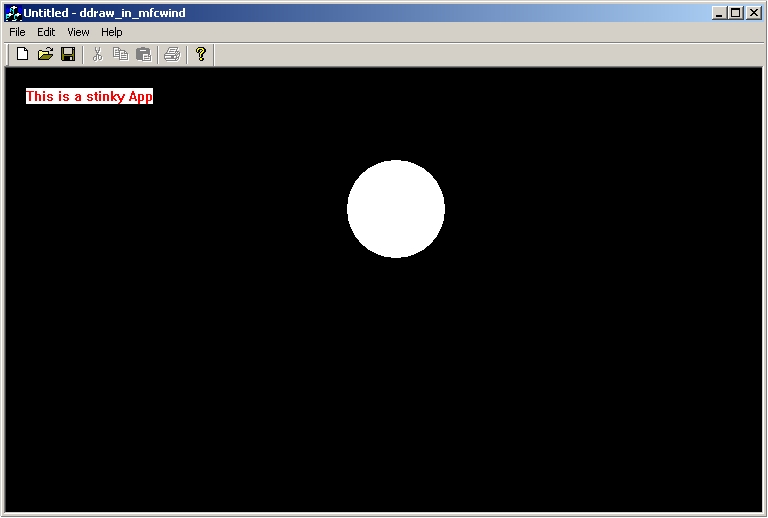768x518 pixels.
Task: Click the Cut scissors icon
Action: click(x=97, y=54)
